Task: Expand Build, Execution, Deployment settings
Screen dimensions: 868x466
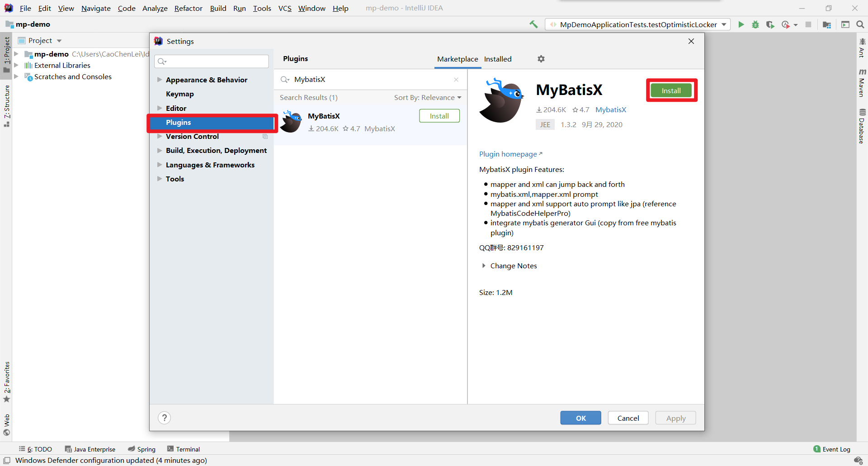Action: [159, 150]
